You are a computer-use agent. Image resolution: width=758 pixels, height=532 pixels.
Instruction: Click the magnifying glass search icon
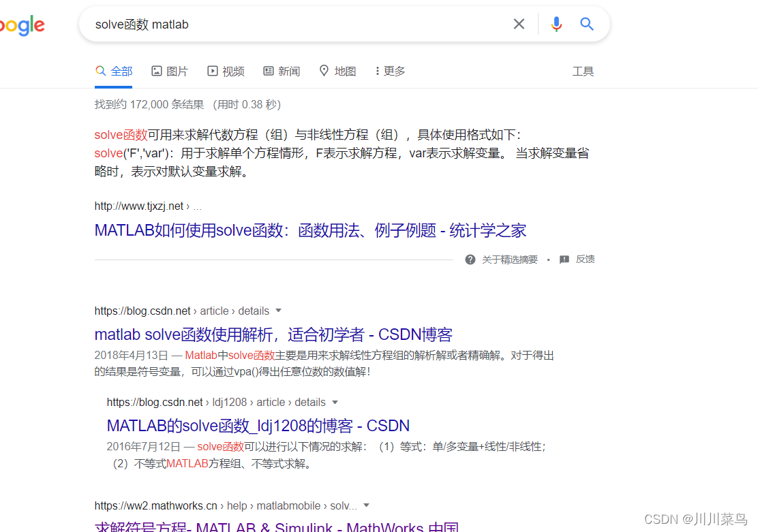point(587,23)
